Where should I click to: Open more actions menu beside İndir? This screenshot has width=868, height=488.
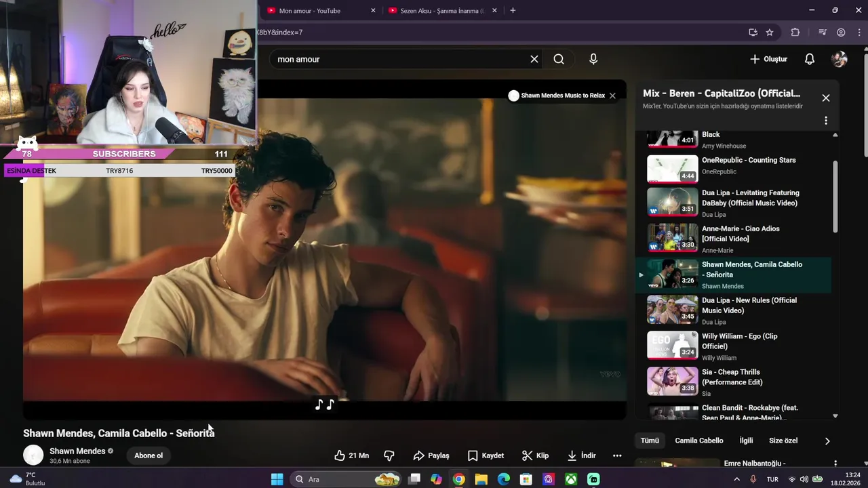[x=617, y=455]
